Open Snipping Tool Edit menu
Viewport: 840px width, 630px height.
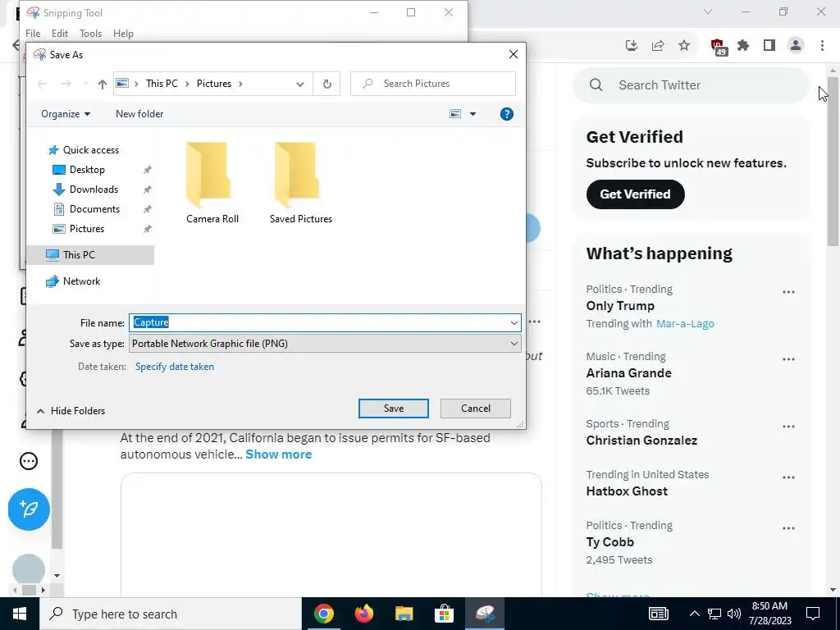point(59,33)
